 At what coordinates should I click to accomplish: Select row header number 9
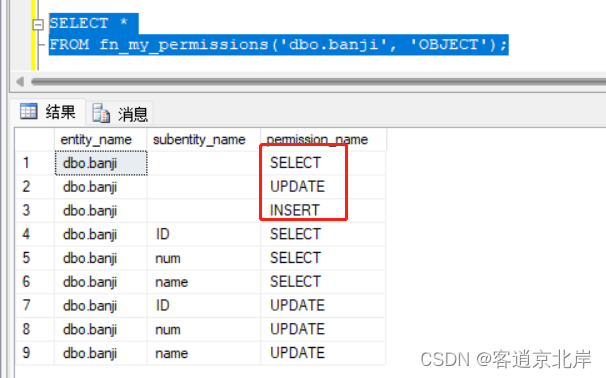click(35, 353)
